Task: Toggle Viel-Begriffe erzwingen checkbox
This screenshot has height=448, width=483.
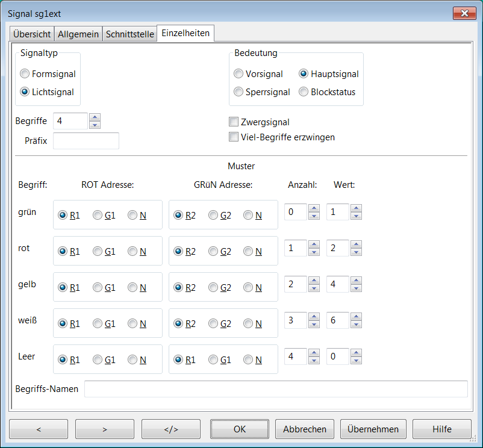Action: coord(234,137)
